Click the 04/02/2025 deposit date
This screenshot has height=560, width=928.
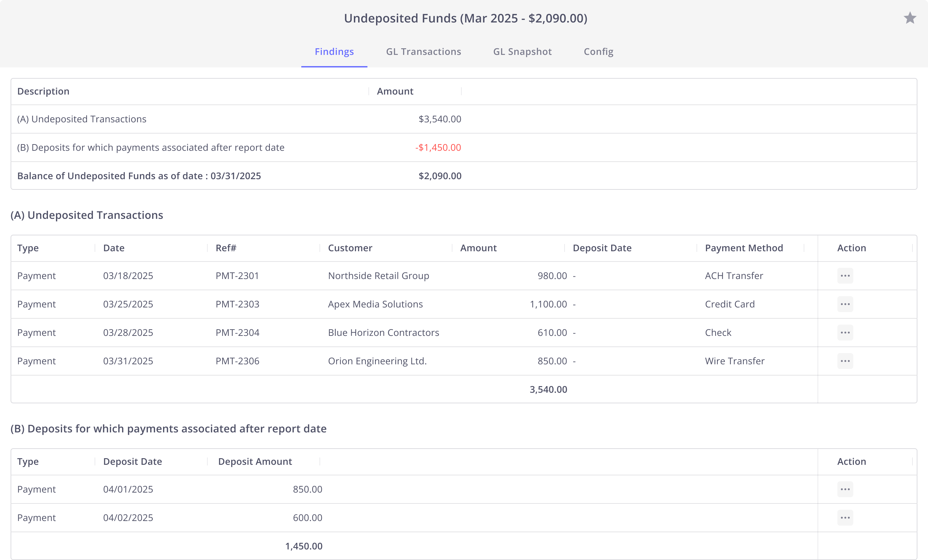tap(128, 518)
